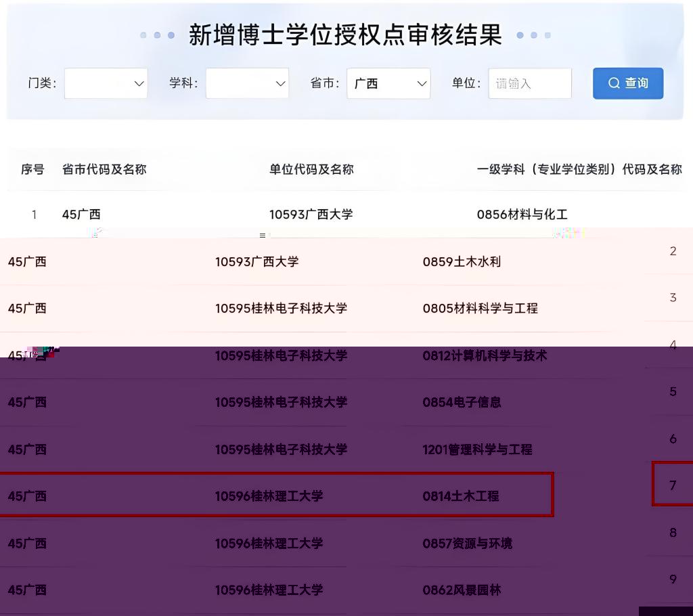Click row number 9 in the table
This screenshot has width=693, height=616.
click(673, 579)
